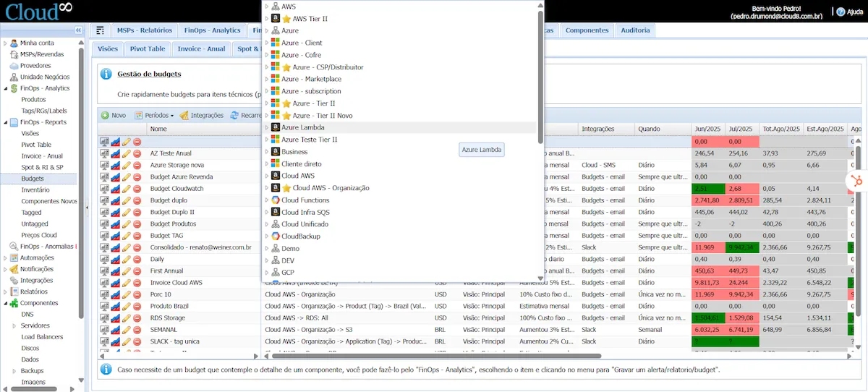
Task: Click the edit pencil on First Annual row
Action: click(x=127, y=270)
